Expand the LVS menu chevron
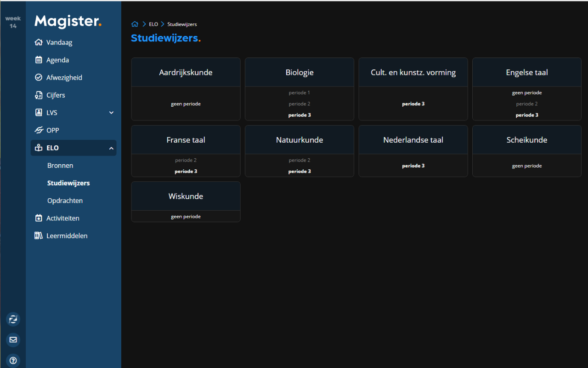This screenshot has height=368, width=588. coord(111,113)
